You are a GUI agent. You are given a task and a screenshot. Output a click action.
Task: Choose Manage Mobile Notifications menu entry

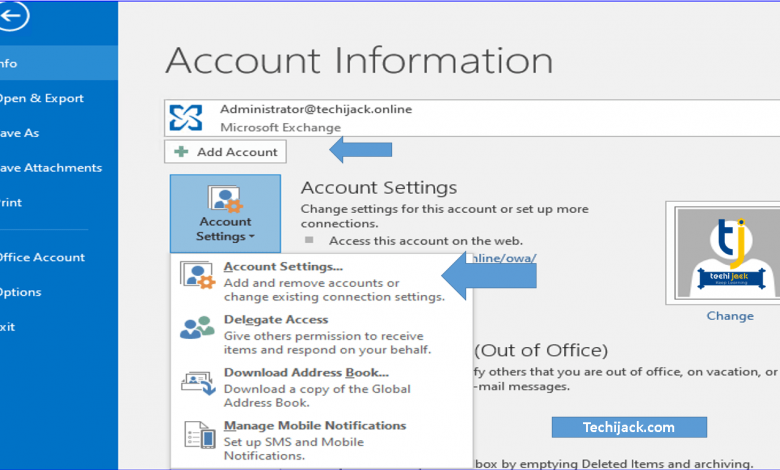coord(321,440)
